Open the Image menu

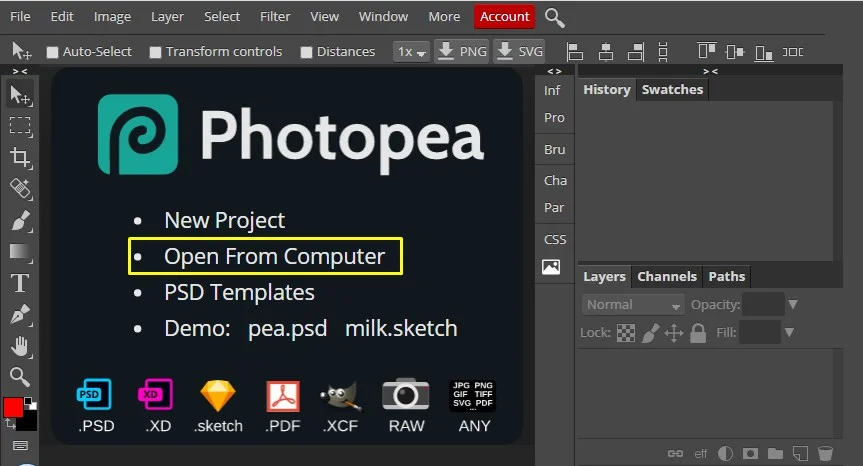[x=112, y=17]
